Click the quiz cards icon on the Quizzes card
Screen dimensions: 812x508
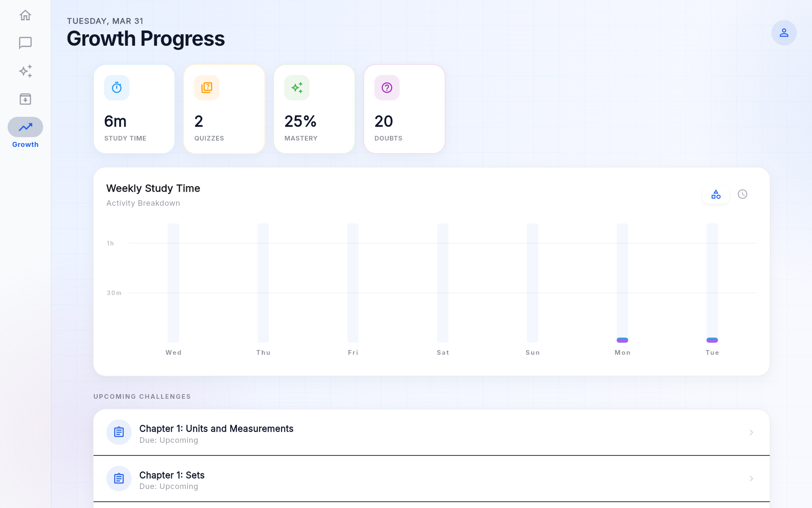pos(207,88)
